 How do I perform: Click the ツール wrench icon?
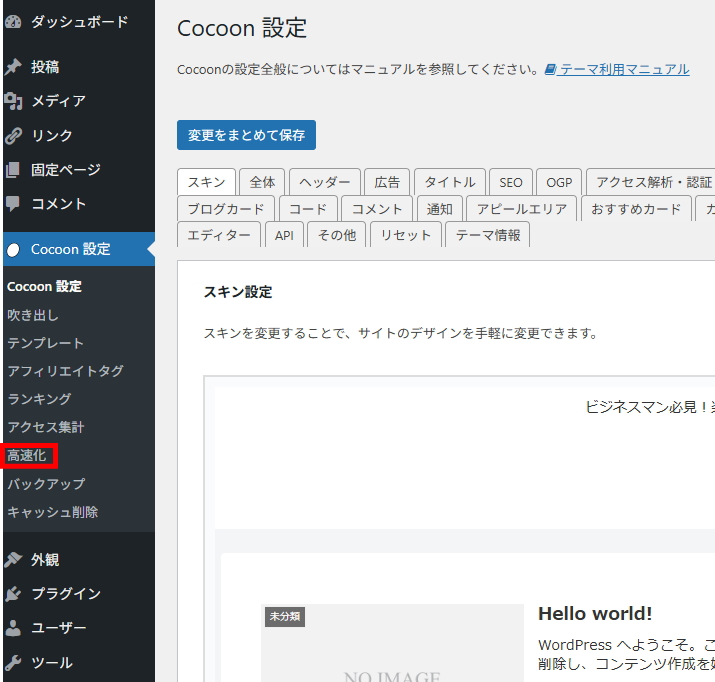point(13,662)
